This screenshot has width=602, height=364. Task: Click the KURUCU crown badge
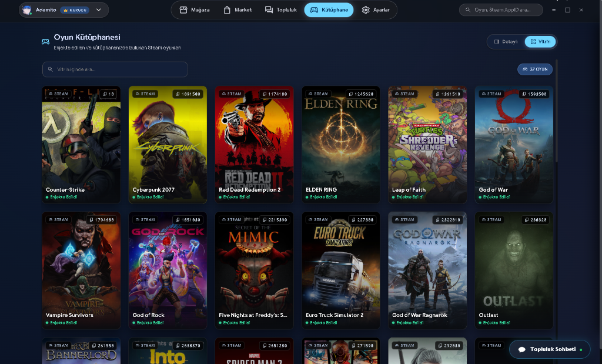coord(75,10)
